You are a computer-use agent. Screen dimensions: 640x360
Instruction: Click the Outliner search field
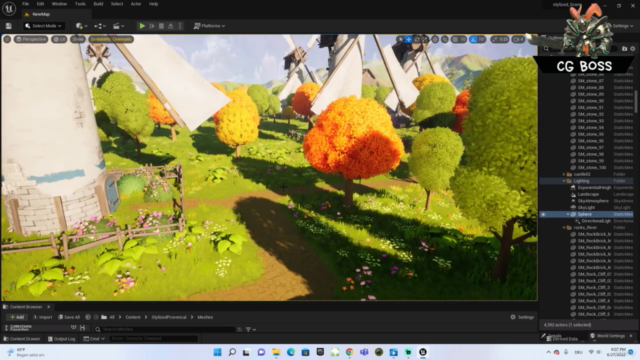(580, 49)
